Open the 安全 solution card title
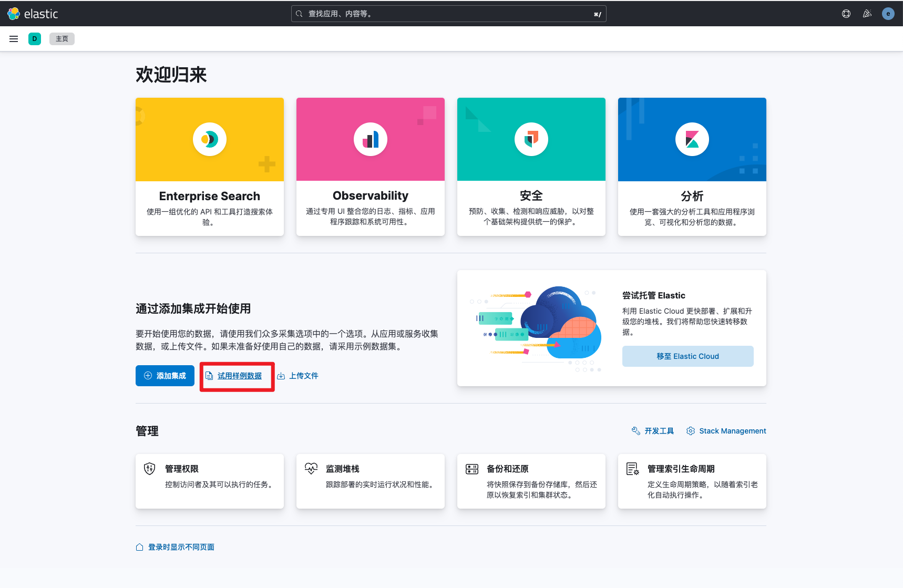This screenshot has height=588, width=903. coord(531,195)
